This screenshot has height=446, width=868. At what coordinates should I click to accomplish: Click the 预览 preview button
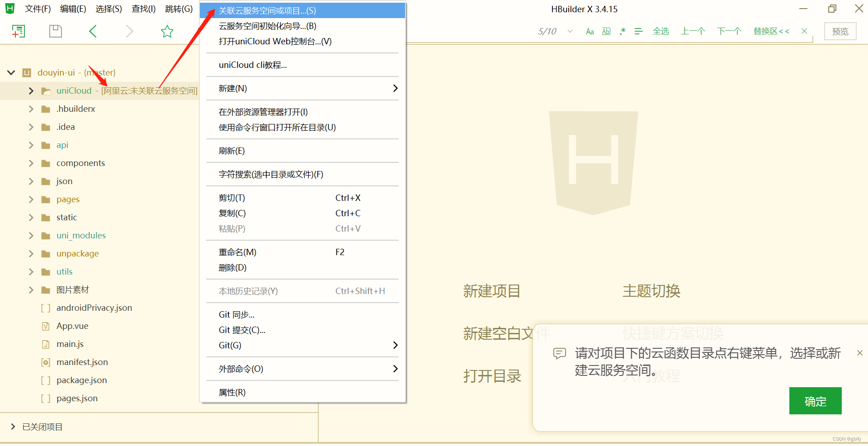pyautogui.click(x=840, y=31)
